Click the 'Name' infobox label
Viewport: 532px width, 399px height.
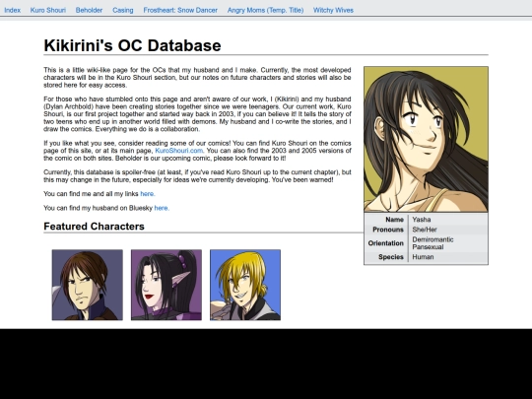pos(395,220)
